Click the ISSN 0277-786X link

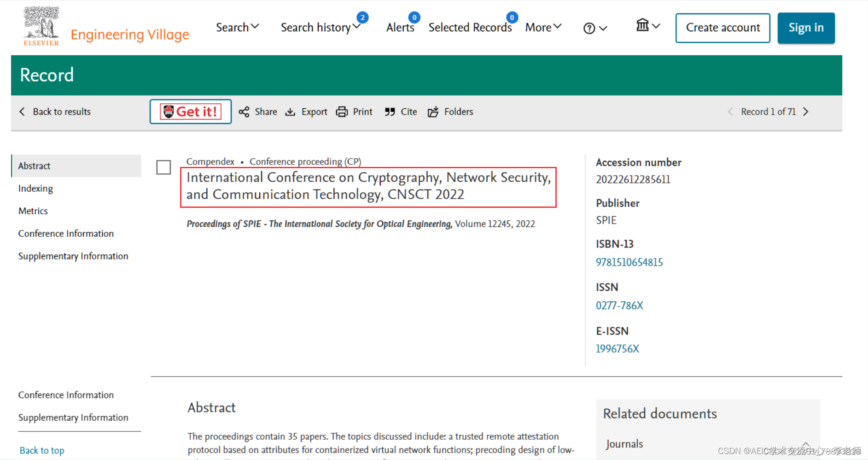pyautogui.click(x=619, y=306)
